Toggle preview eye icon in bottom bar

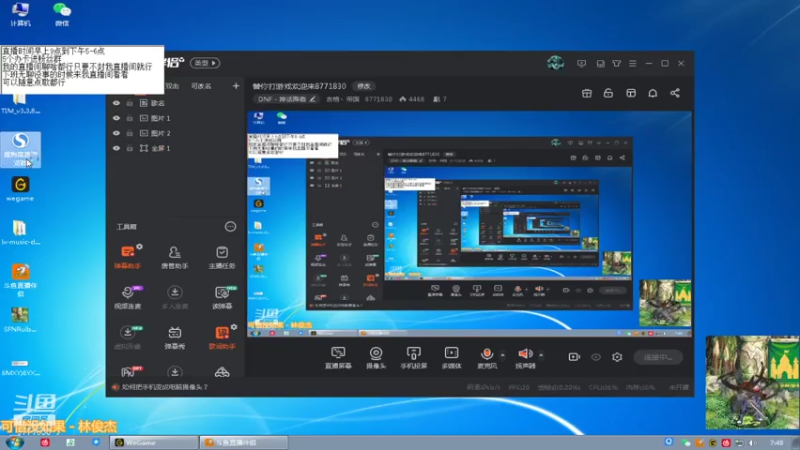coord(595,357)
